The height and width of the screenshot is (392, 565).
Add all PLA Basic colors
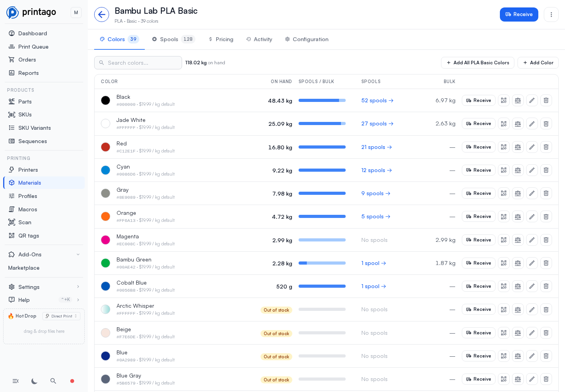(x=478, y=63)
